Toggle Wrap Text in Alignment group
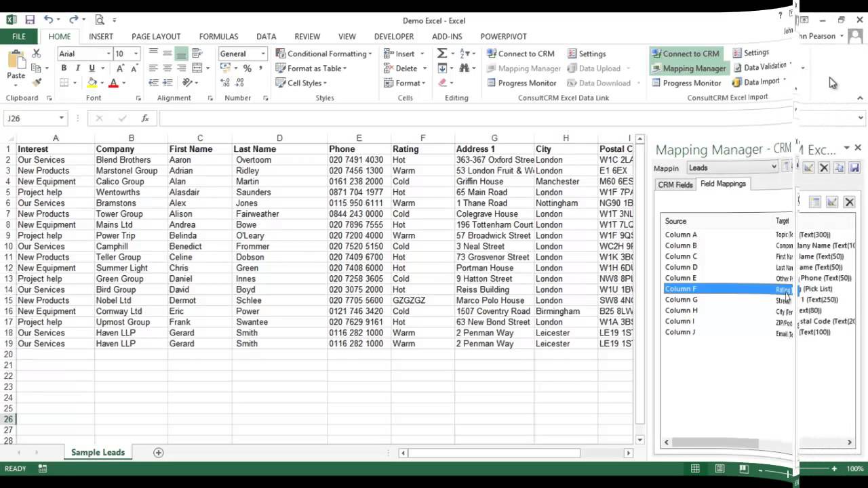 tap(197, 54)
